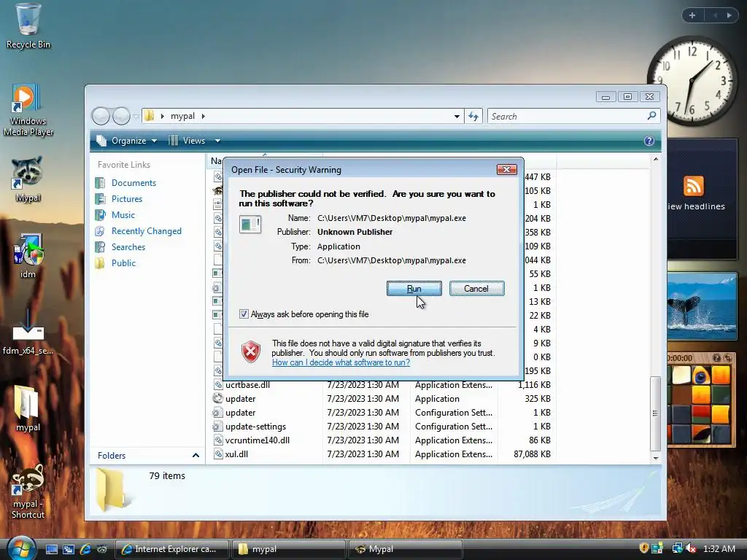Close the Security Warning dialog
Image resolution: width=747 pixels, height=560 pixels.
[x=506, y=169]
